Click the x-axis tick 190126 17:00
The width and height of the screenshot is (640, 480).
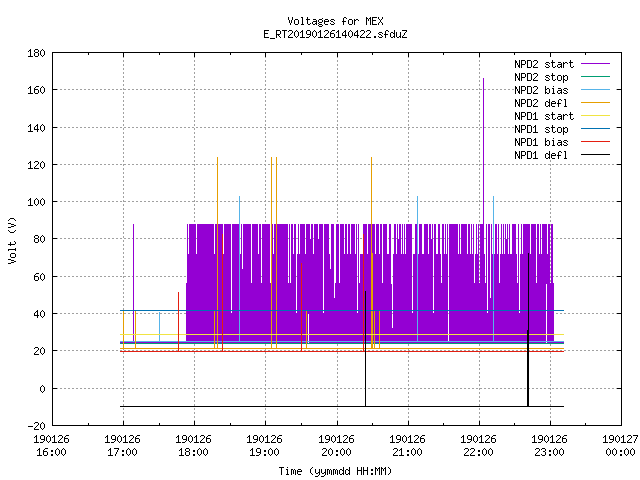(x=122, y=446)
